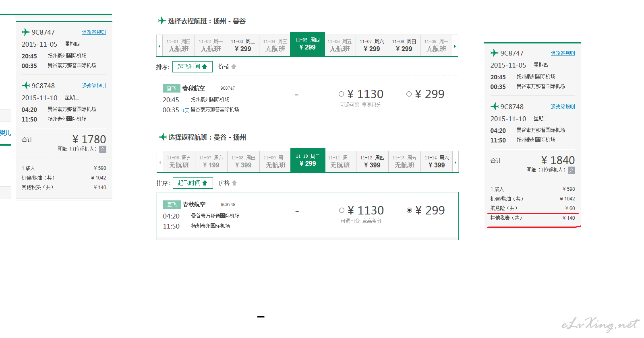644x338 pixels.
Task: Click plane icon beside 9C8747 in right summary
Action: (494, 53)
